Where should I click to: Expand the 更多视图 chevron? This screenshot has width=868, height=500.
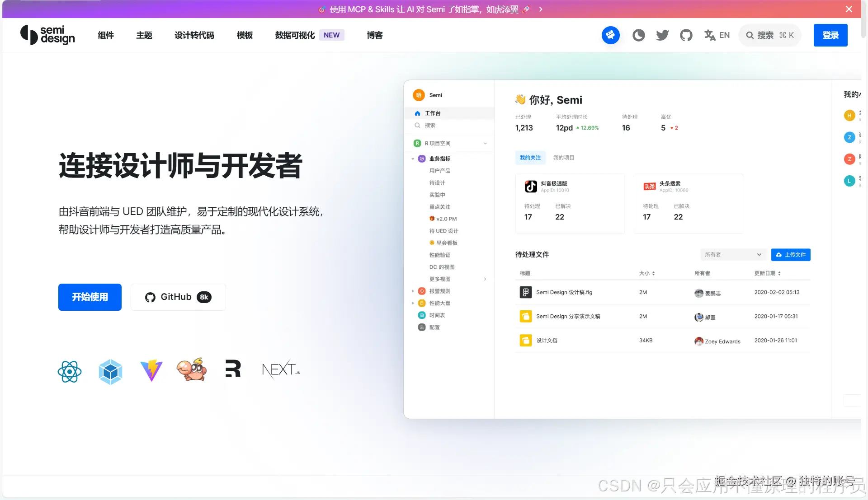pyautogui.click(x=485, y=279)
